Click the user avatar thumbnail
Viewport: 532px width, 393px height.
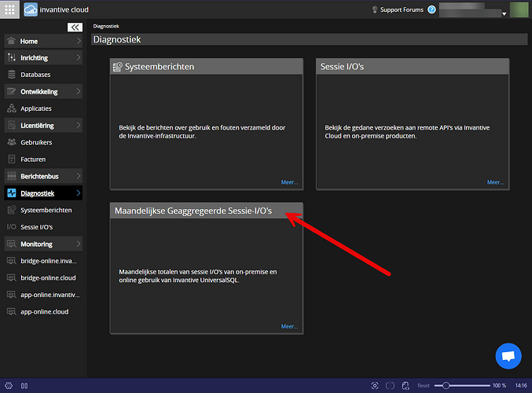click(519, 9)
